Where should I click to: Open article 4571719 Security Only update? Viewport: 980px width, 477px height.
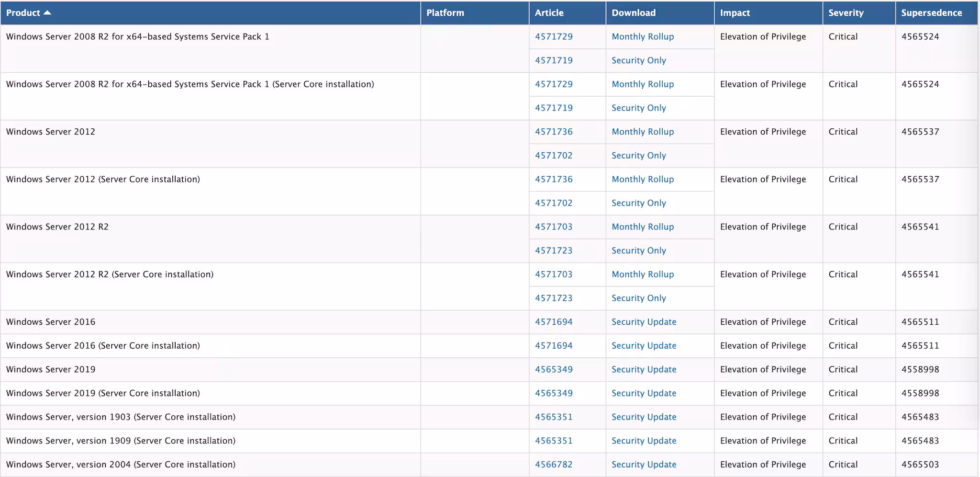pyautogui.click(x=554, y=60)
